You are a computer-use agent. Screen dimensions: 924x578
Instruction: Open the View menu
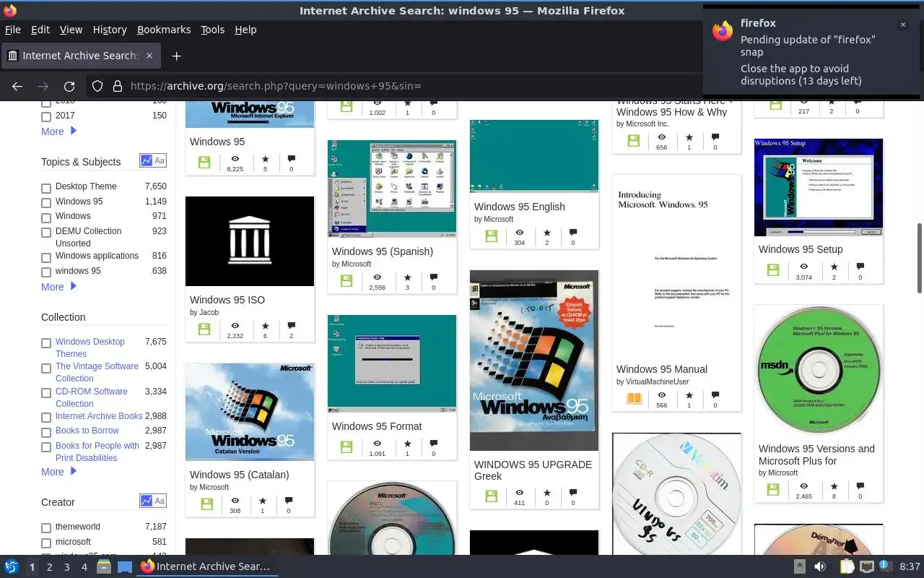click(71, 30)
